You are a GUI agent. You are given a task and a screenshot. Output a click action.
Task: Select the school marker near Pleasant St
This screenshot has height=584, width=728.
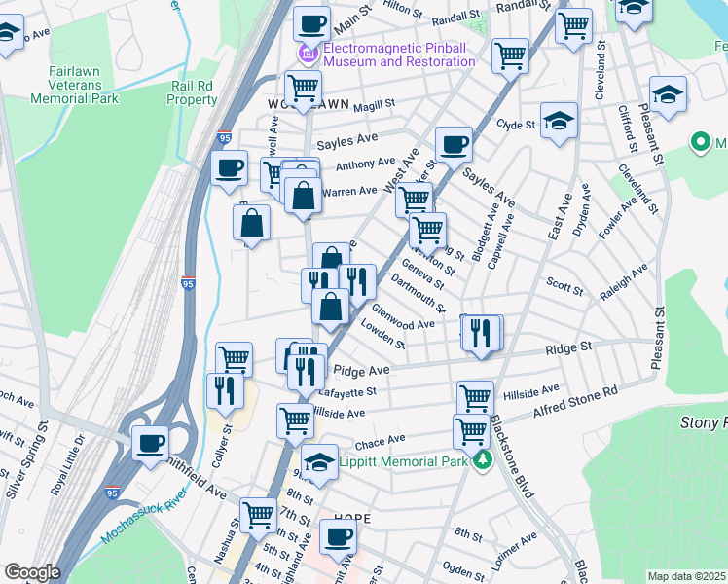click(x=667, y=93)
